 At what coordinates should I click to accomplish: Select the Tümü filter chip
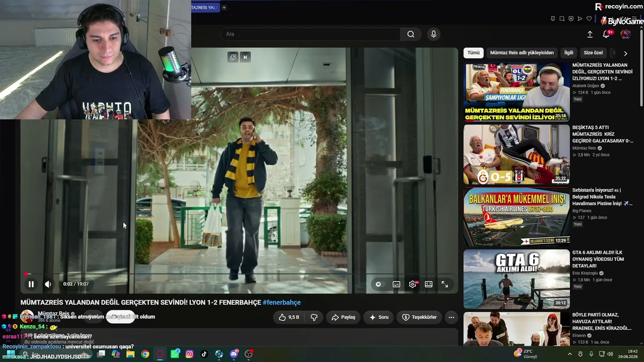[473, 53]
